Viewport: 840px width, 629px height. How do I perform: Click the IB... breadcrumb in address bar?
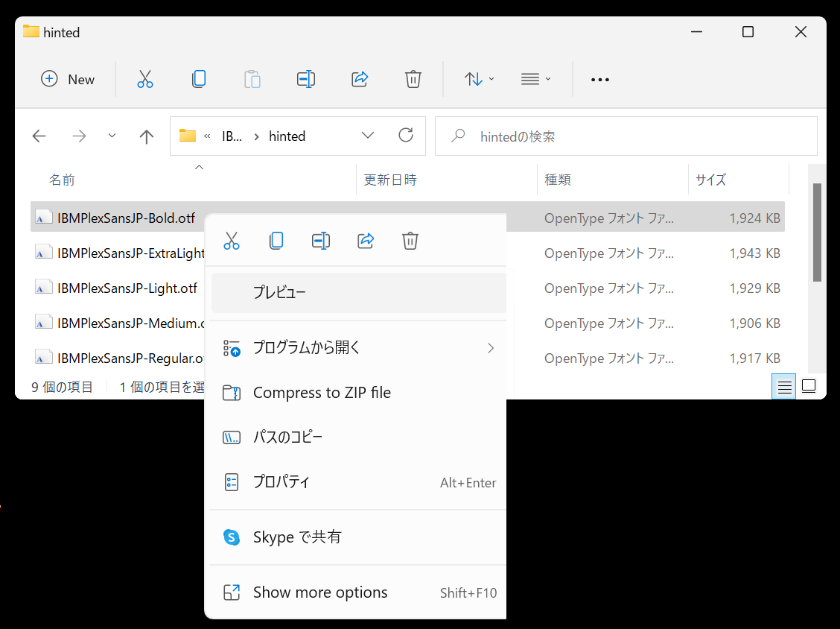click(x=232, y=136)
